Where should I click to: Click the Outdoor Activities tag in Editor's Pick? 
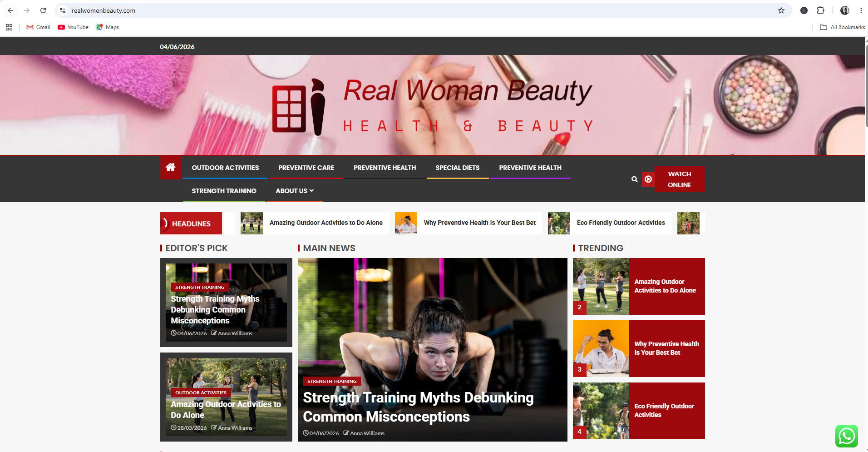[x=201, y=392]
